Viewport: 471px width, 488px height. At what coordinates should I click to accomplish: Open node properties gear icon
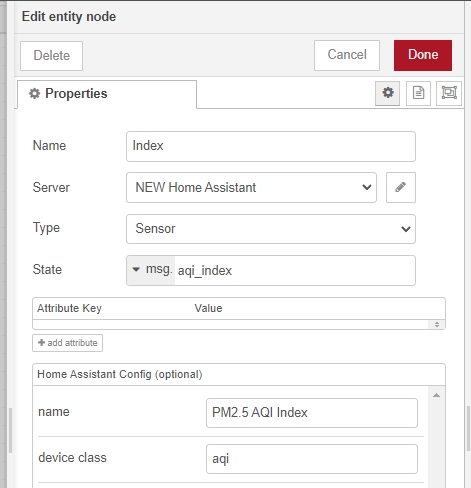click(x=387, y=93)
